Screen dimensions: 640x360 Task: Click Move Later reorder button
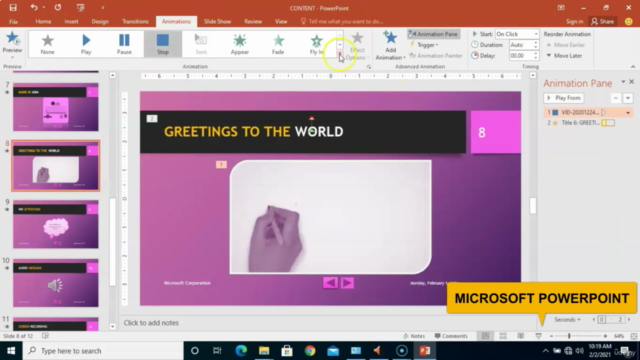pos(564,56)
